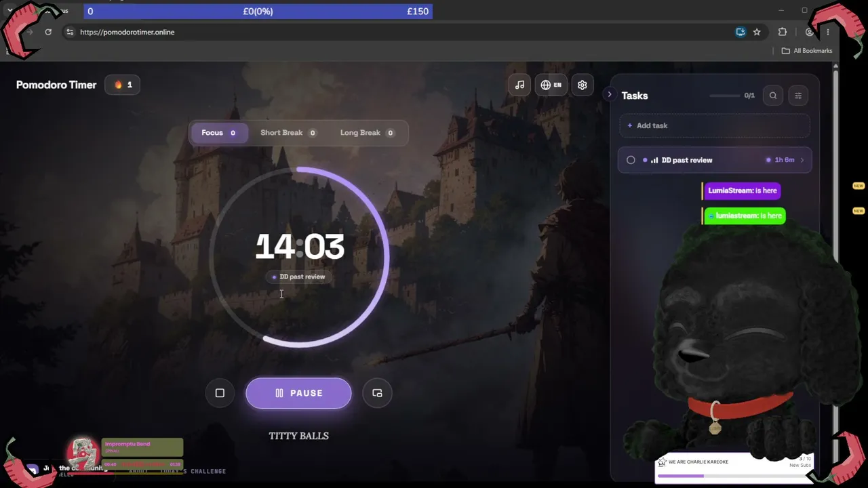Click the DD past review label under timer
Image resolution: width=868 pixels, height=488 pixels.
pos(299,277)
